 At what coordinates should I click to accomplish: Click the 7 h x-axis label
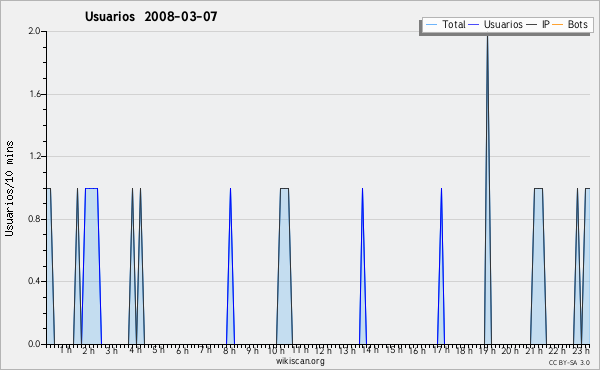click(x=205, y=350)
